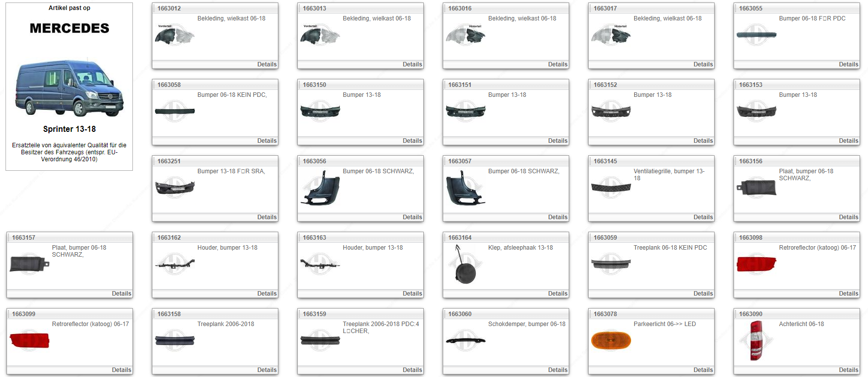Open the Ventilatiegrille bumper grille thumbnail

(x=611, y=188)
